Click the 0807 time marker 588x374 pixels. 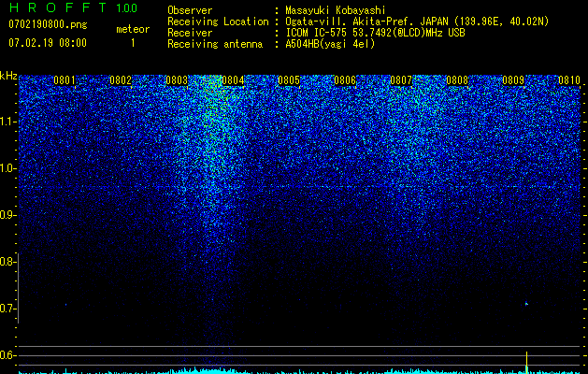[x=401, y=80]
